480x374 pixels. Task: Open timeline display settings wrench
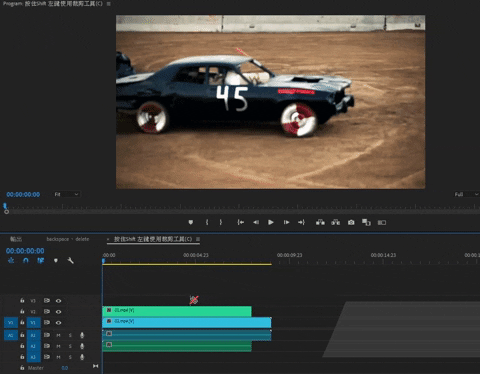click(70, 260)
